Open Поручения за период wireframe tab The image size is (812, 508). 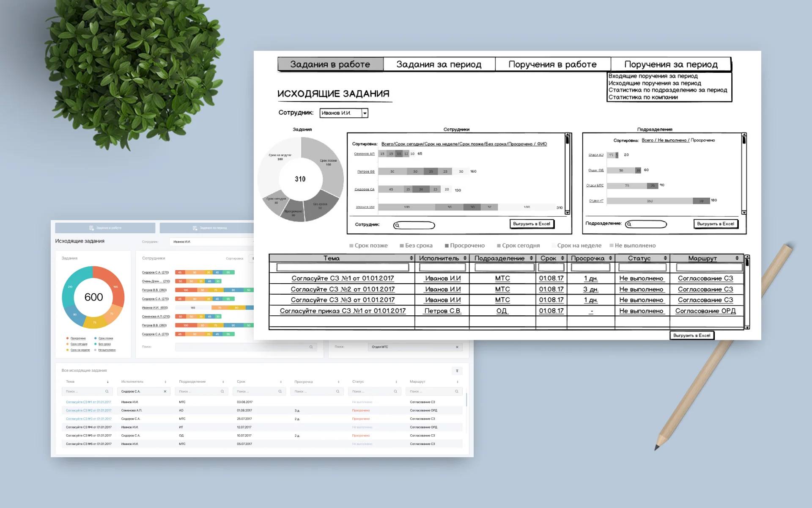pos(671,64)
